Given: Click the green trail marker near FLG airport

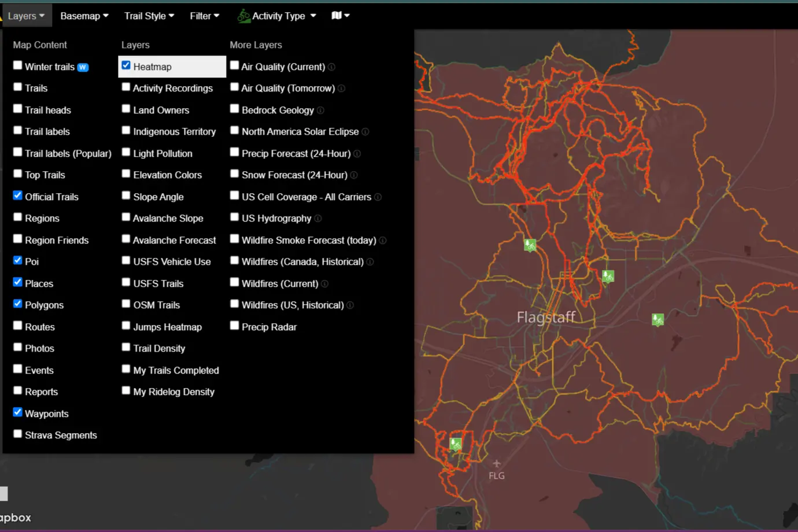Looking at the screenshot, I should [455, 443].
